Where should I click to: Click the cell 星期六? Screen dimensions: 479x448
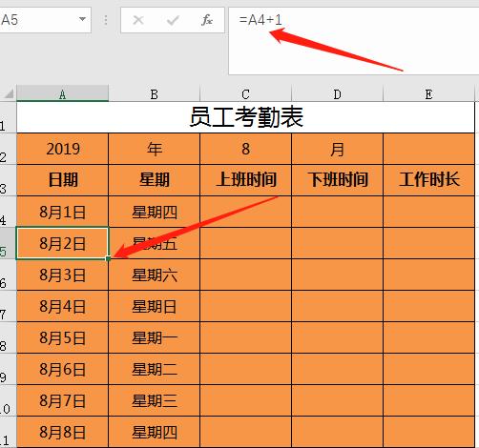[x=154, y=275]
